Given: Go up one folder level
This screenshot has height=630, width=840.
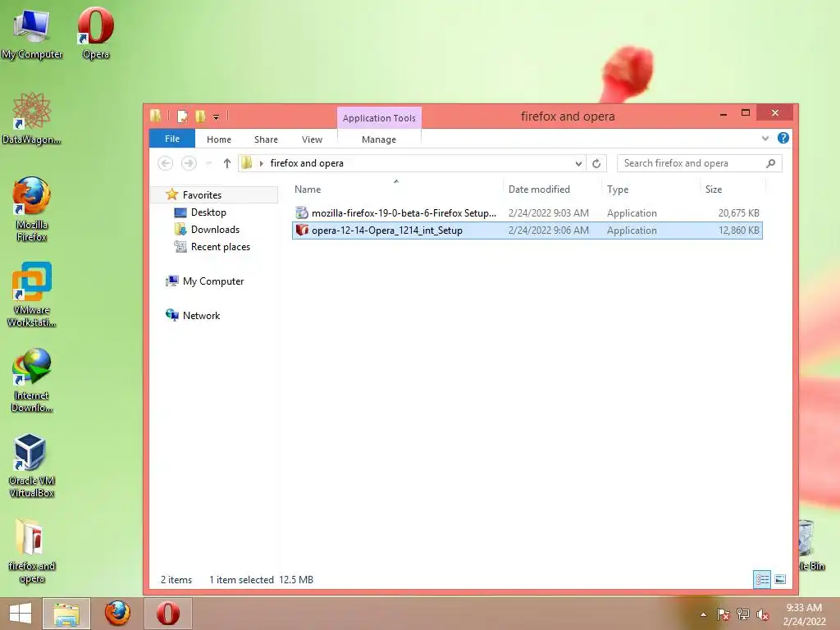Looking at the screenshot, I should click(226, 163).
